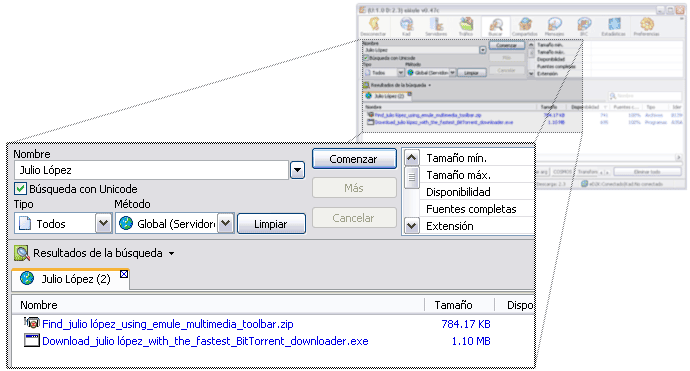Screen dimensions: 690x371
Task: Open the Método dropdown arrow, enlarged view
Action: [x=226, y=223]
